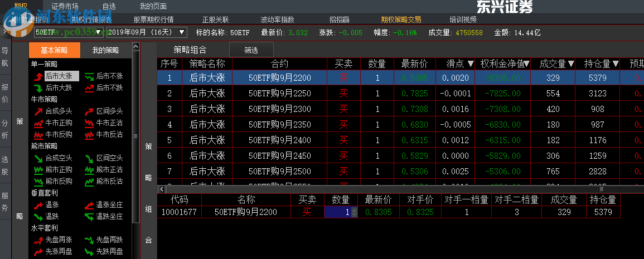Image resolution: width=644 pixels, height=259 pixels.
Task: Open 服务 in the left sidebar
Action: (5, 202)
